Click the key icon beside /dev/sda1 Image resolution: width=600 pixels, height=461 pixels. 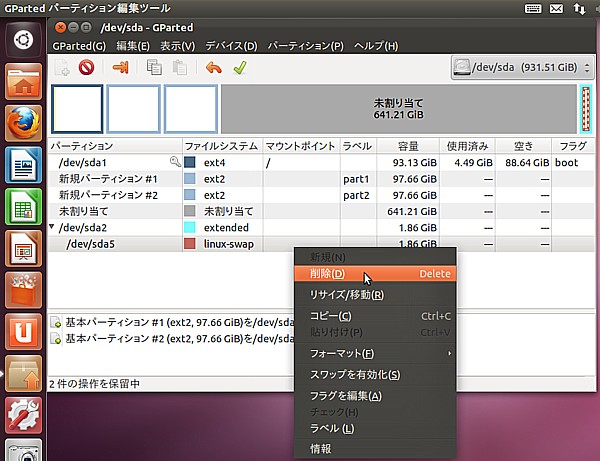[175, 162]
